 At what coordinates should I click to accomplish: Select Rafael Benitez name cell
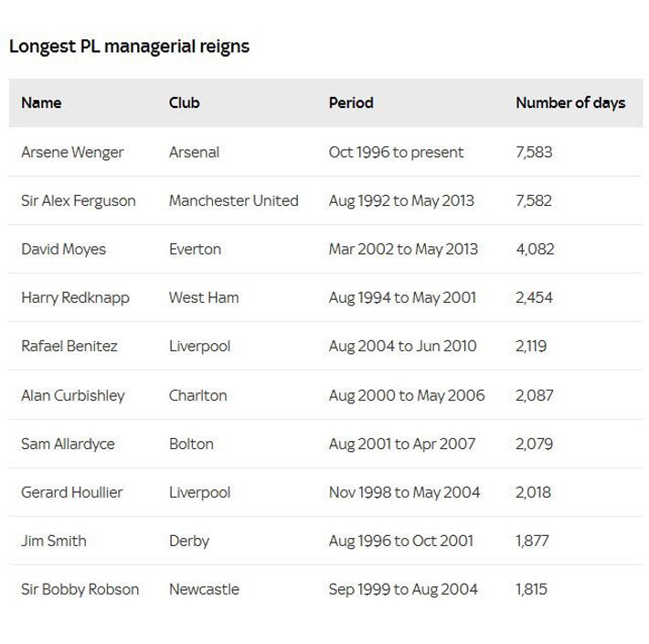click(x=69, y=347)
